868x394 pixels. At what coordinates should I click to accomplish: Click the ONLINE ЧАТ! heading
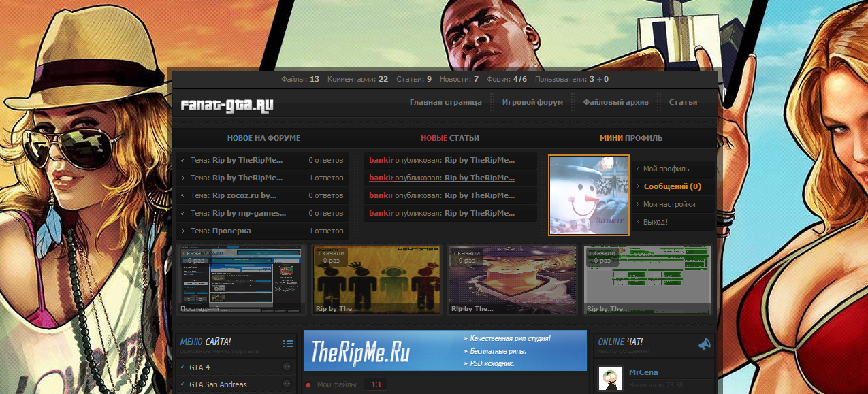[x=620, y=342]
